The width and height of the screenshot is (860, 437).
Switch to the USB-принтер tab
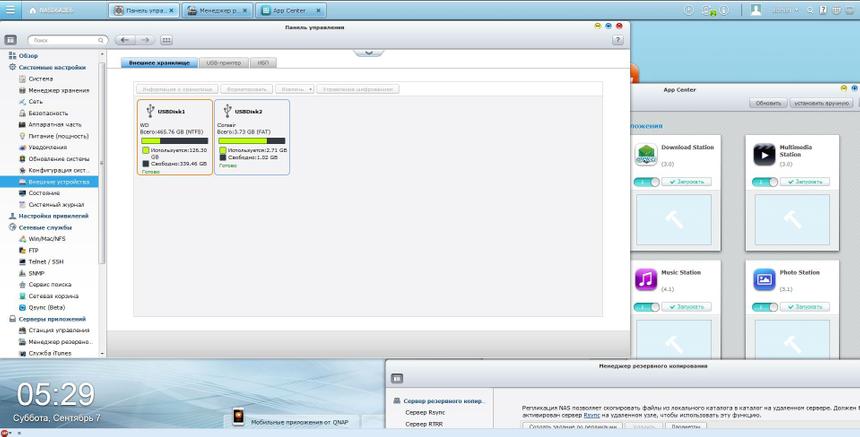(x=223, y=63)
